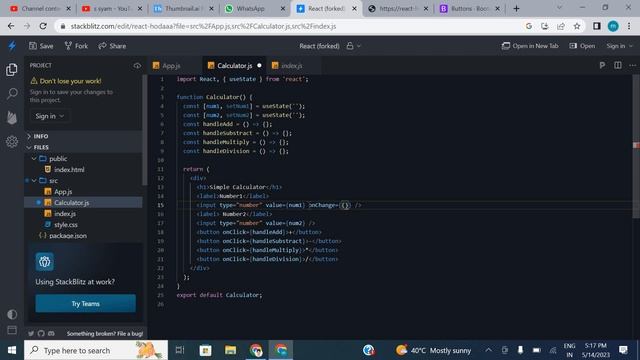Click the unsaved dot on Calculator.js tab
The height and width of the screenshot is (360, 640).
click(259, 65)
